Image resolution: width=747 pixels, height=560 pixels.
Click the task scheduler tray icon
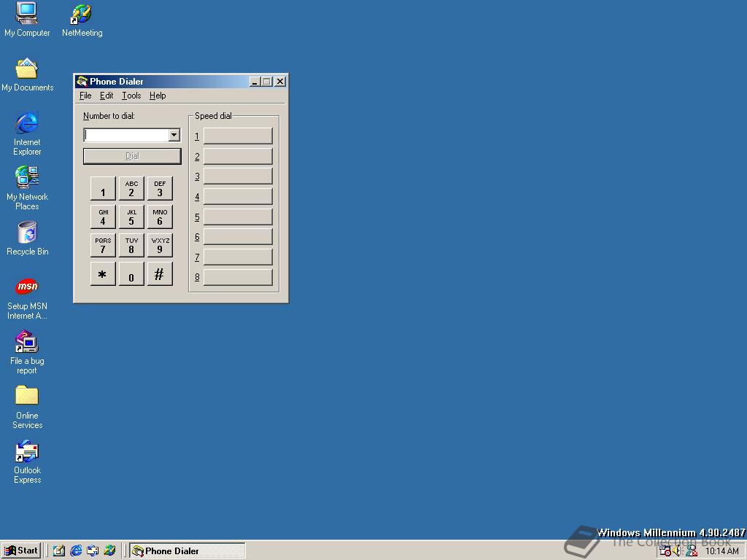(x=665, y=551)
